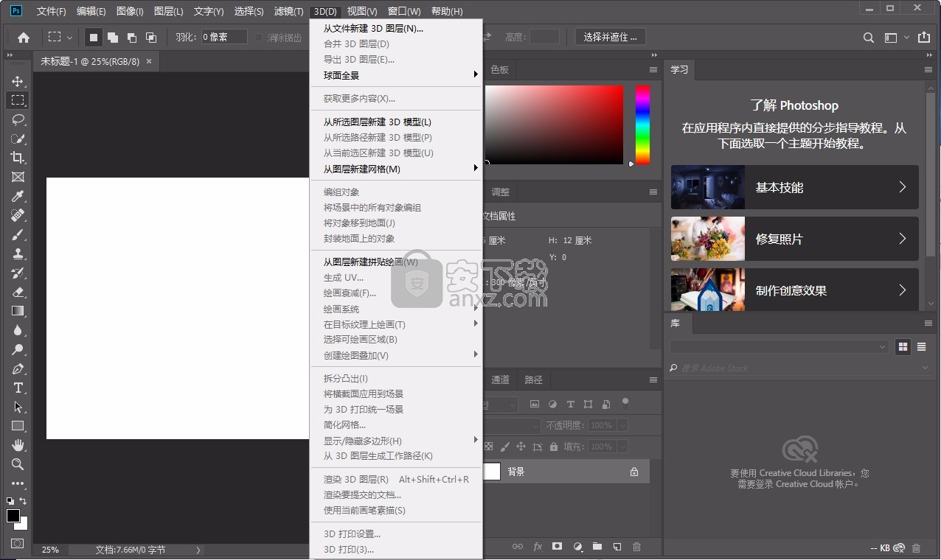Click the 选择并遮住 ... button
Screen dimensions: 941x560
[x=611, y=37]
